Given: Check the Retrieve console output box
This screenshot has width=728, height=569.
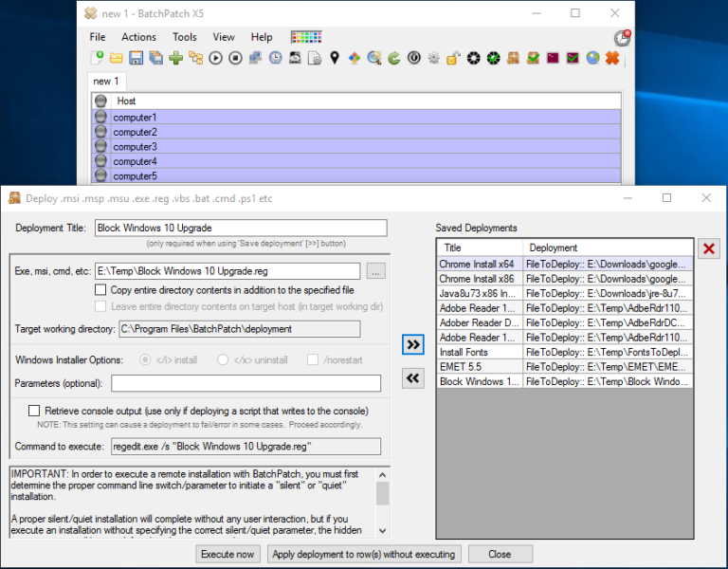Looking at the screenshot, I should pos(35,411).
